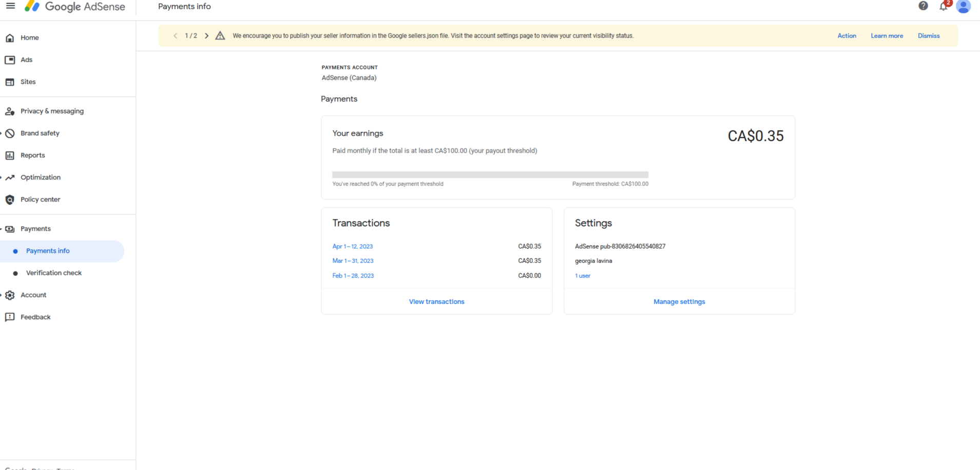The height and width of the screenshot is (470, 980).
Task: Open the notifications bell
Action: coord(944,6)
